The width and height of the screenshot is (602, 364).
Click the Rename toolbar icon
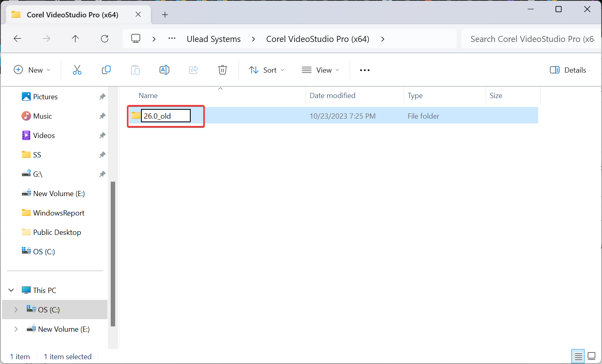coord(164,70)
